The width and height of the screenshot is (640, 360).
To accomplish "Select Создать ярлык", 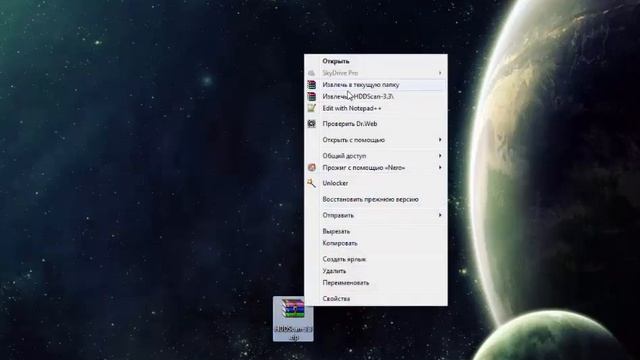I will 376,259.
